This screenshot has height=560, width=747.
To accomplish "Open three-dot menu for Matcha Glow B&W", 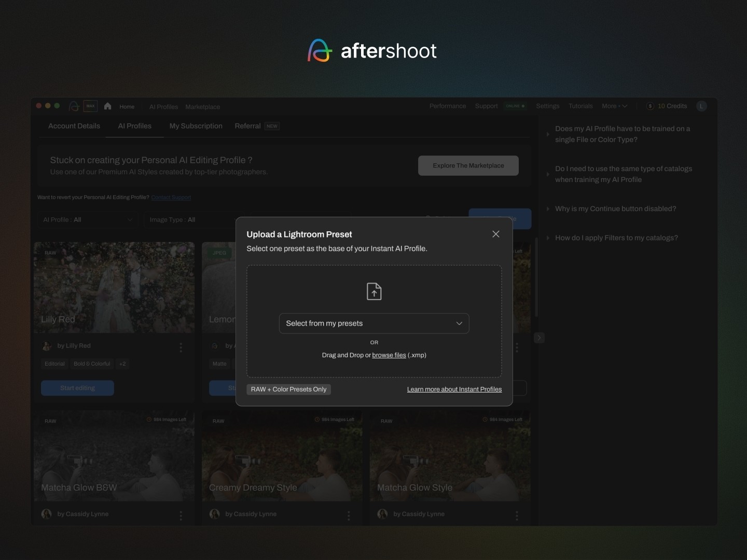I will [x=181, y=515].
